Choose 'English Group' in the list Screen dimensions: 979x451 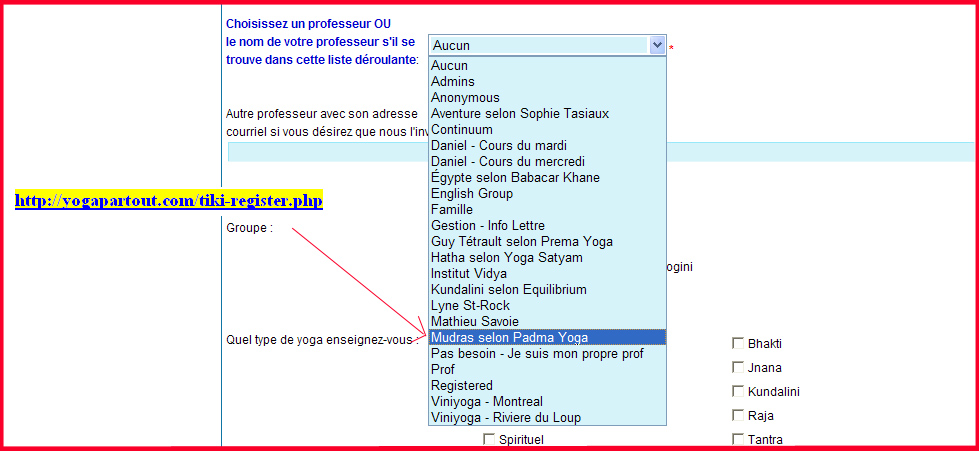472,194
